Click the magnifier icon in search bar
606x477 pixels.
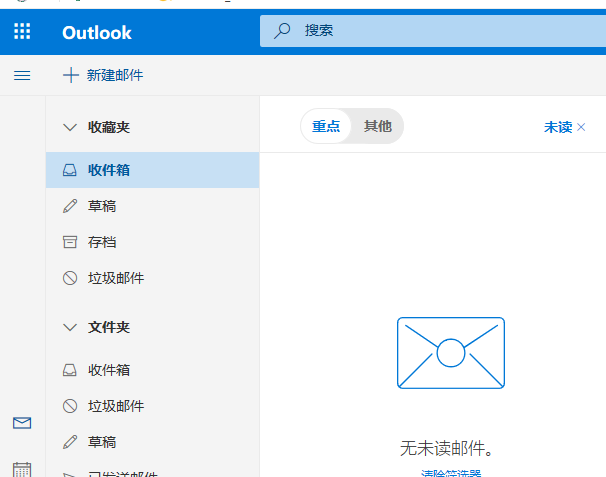283,31
